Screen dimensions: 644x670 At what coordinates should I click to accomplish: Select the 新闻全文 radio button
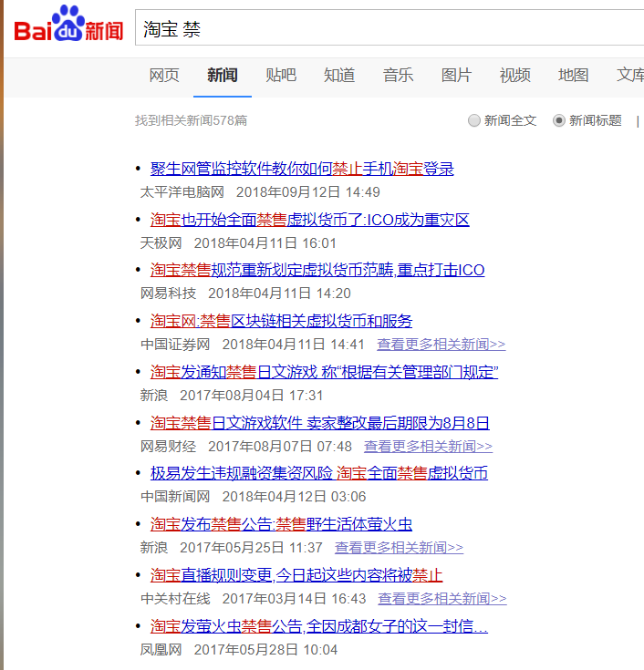[x=473, y=120]
